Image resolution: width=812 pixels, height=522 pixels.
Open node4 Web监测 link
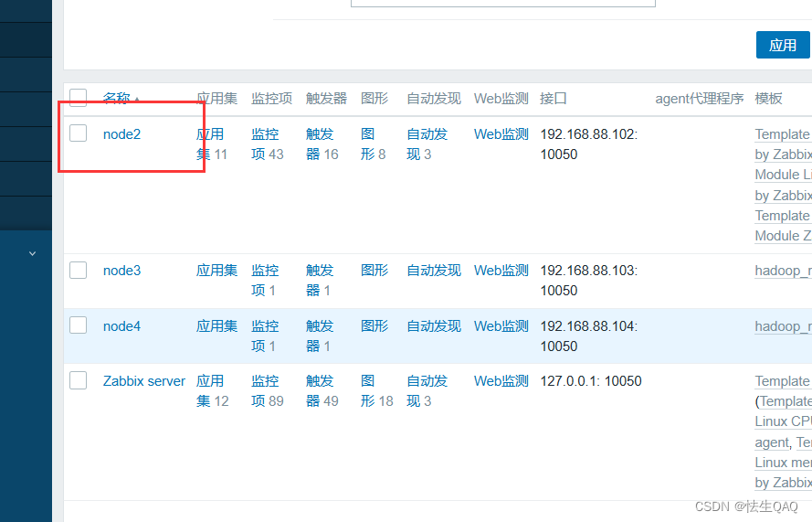pos(501,326)
